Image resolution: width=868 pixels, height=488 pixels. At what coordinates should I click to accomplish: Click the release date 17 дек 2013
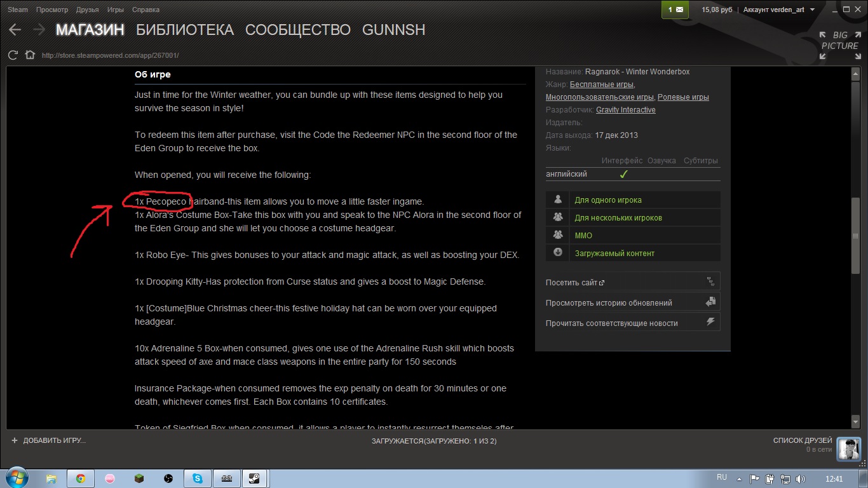[616, 135]
